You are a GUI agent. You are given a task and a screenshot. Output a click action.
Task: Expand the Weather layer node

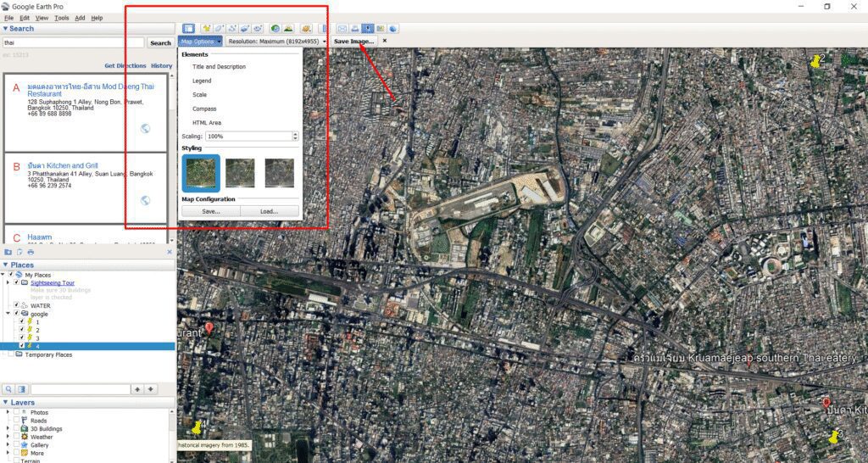point(8,437)
